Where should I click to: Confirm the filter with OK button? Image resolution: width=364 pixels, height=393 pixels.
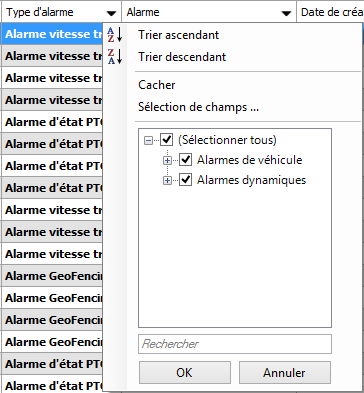[x=185, y=373]
